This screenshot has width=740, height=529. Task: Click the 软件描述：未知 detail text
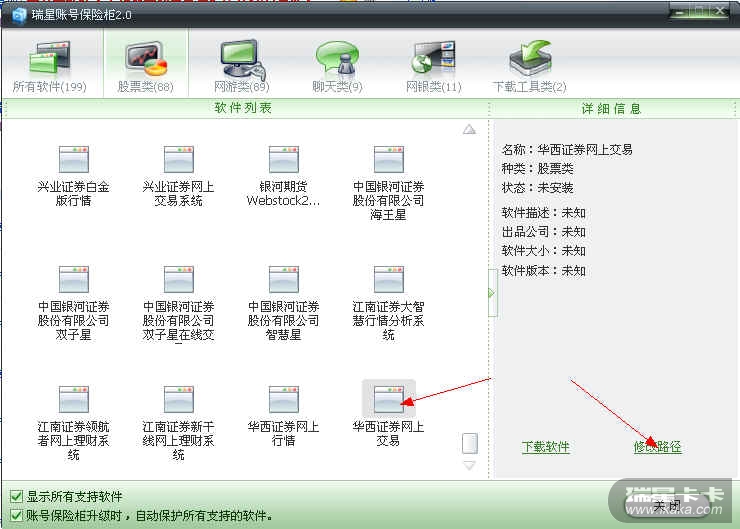point(544,213)
